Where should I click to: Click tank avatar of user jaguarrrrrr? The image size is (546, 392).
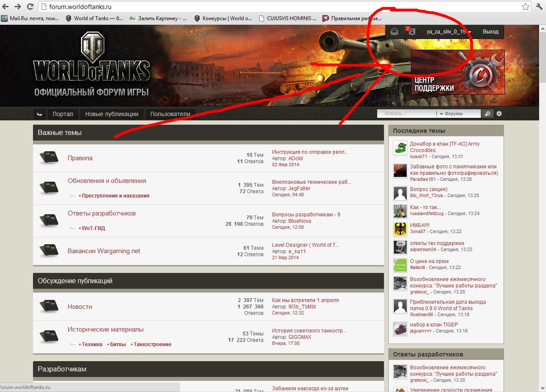[400, 329]
